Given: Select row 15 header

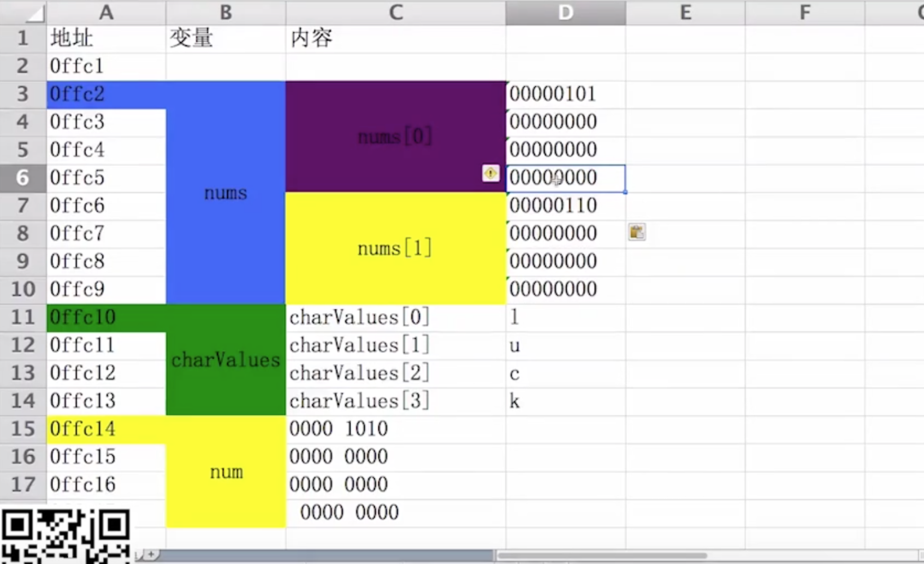Looking at the screenshot, I should click(x=23, y=429).
